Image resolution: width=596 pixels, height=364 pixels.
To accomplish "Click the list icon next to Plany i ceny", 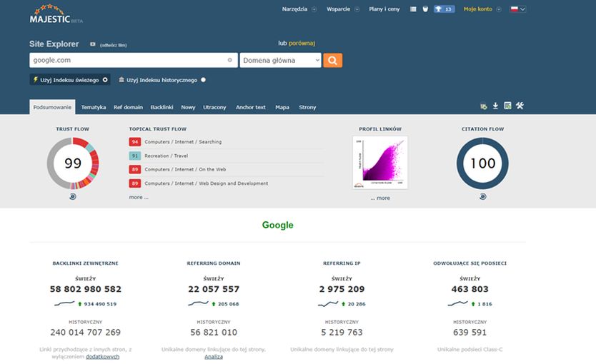I will [413, 9].
